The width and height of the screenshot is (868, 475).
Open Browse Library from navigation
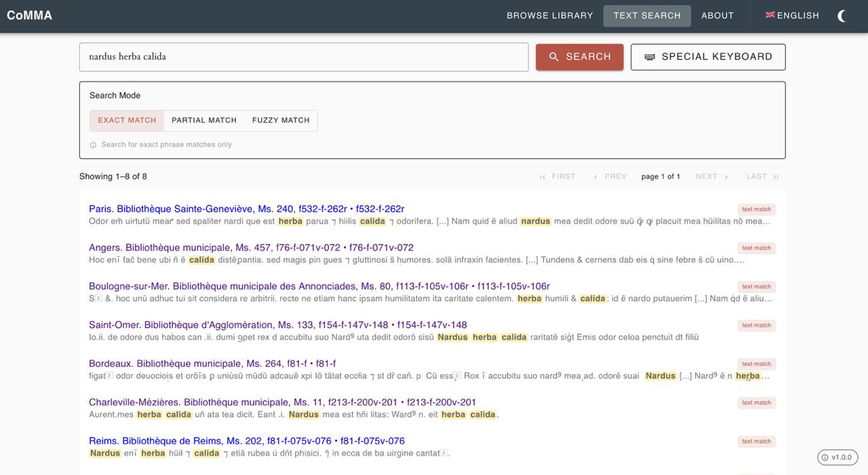[550, 16]
